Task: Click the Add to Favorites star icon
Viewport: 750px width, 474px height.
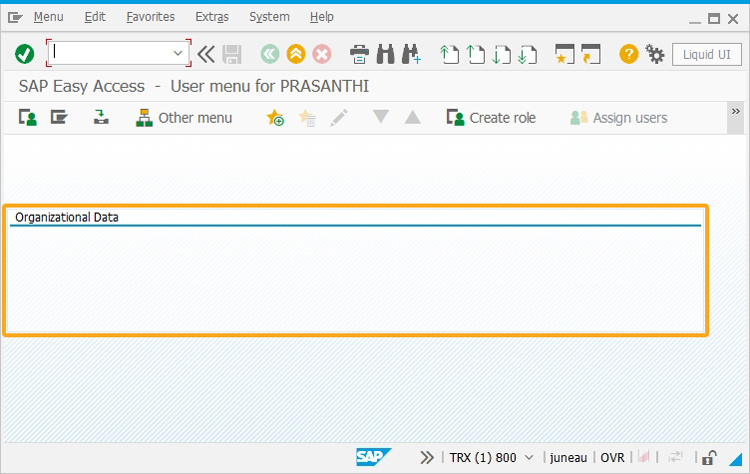Action: click(x=275, y=118)
